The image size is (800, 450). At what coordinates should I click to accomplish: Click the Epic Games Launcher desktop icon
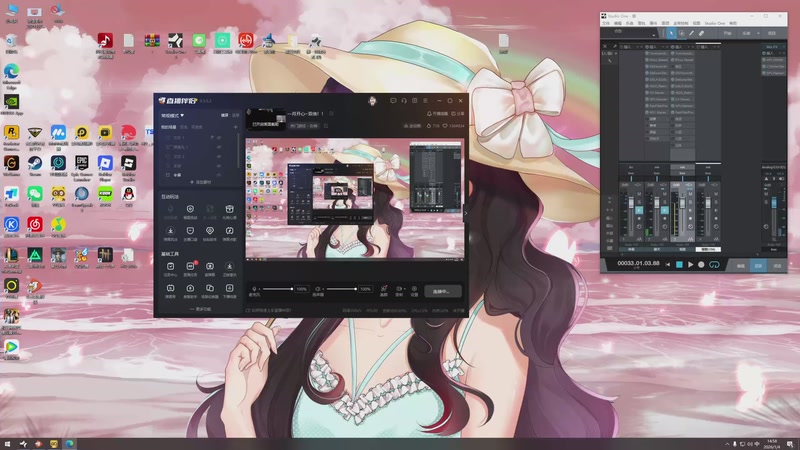click(x=82, y=165)
